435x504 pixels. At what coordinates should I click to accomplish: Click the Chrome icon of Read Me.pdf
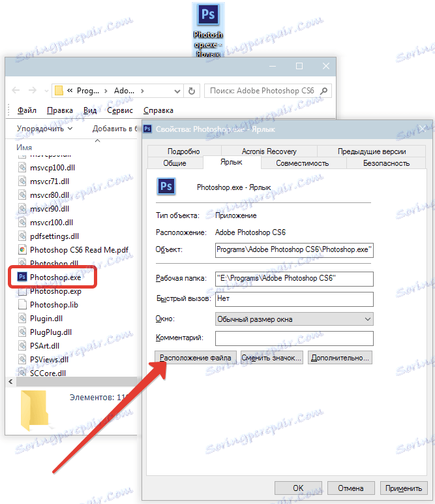pyautogui.click(x=22, y=250)
